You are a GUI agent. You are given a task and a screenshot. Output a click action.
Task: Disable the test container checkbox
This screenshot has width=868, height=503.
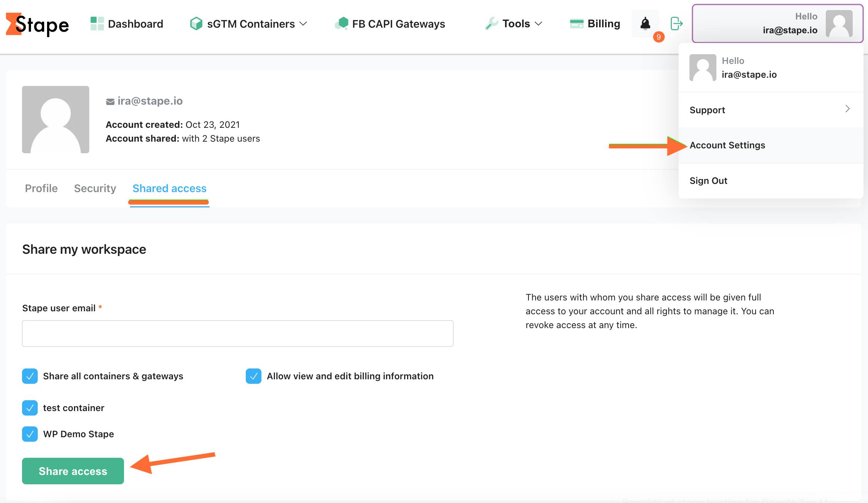point(29,407)
